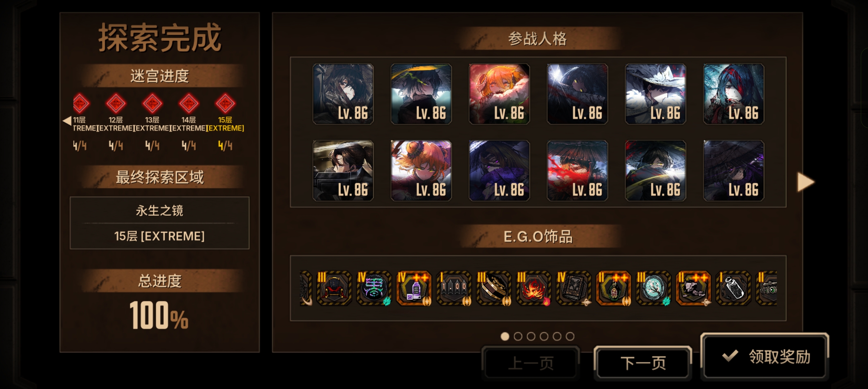
Task: Select the 12层 floor clear marker
Action: tap(116, 103)
